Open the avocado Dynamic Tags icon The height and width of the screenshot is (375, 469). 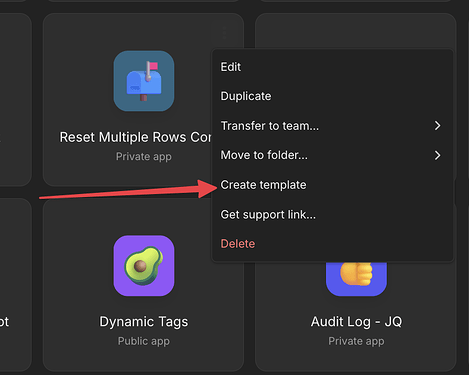click(x=144, y=266)
